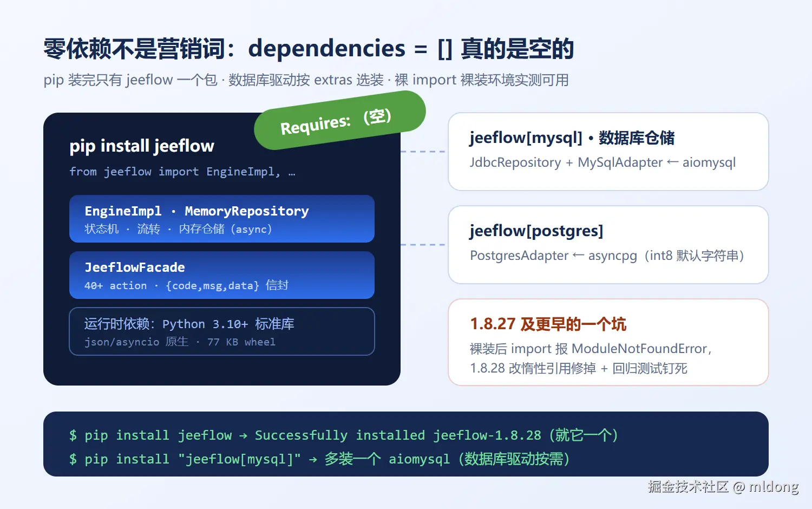Click the '40+ action · {code,msg,data} 信封' text
The width and height of the screenshot is (812, 509).
(x=186, y=285)
